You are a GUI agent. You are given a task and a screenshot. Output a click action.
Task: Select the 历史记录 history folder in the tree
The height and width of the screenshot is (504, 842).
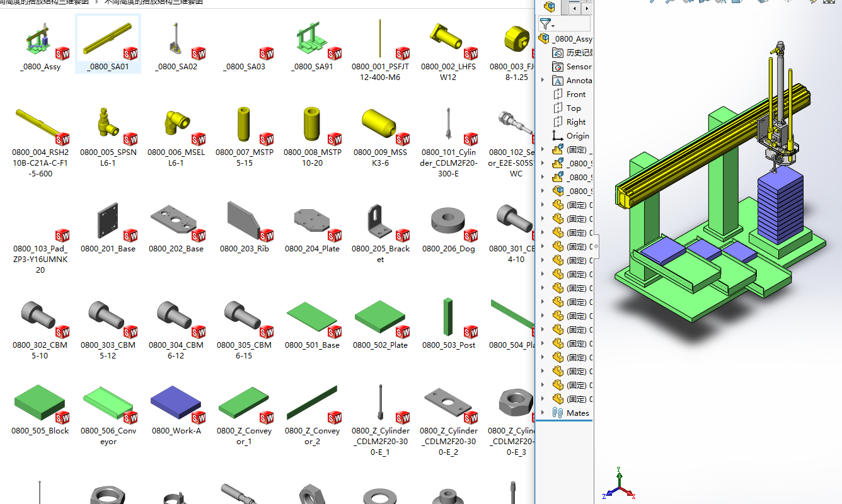[572, 52]
